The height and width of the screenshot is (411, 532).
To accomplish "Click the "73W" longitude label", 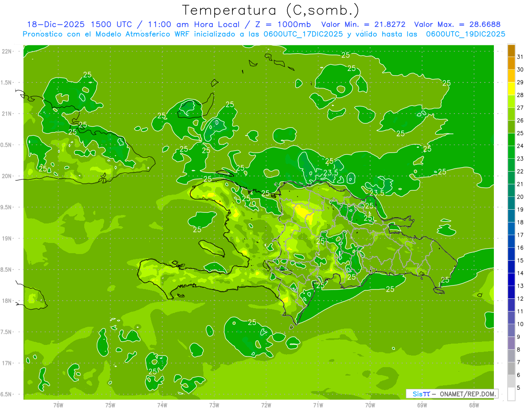I will (214, 405).
